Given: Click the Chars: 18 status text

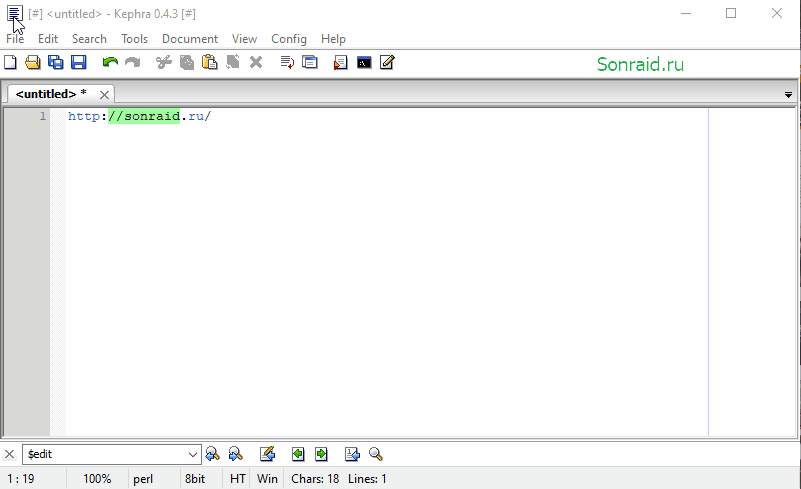Looking at the screenshot, I should click(x=315, y=479).
